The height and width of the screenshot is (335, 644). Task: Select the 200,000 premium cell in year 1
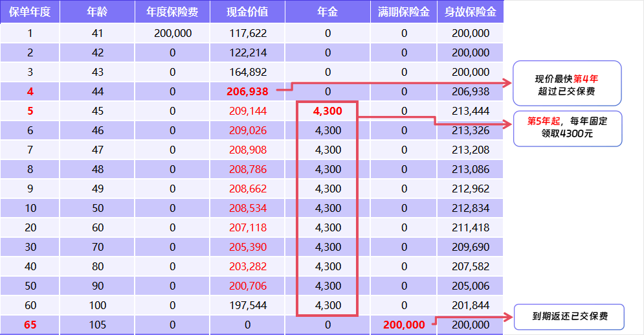tap(172, 33)
